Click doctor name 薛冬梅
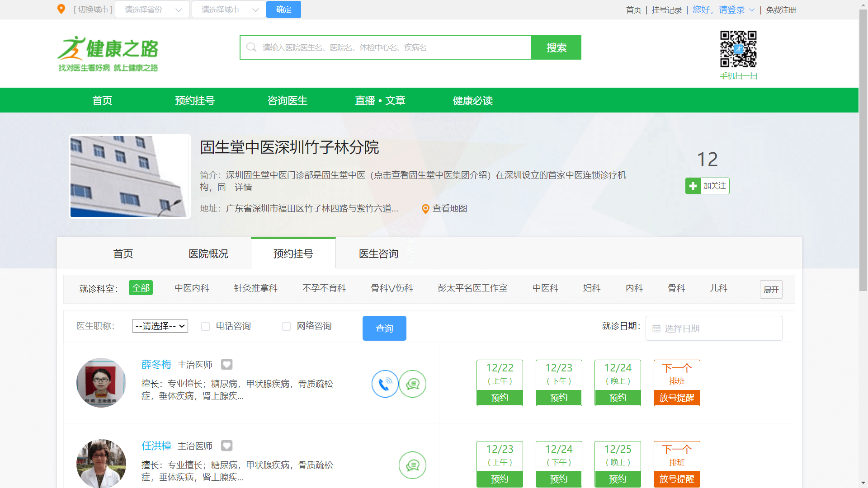Image resolution: width=868 pixels, height=488 pixels. 156,364
